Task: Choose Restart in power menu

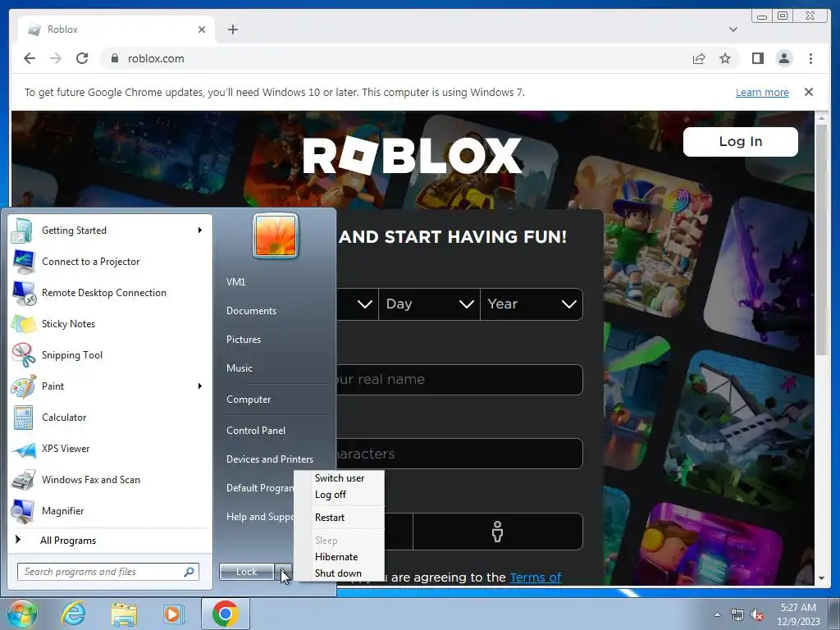Action: coord(330,518)
